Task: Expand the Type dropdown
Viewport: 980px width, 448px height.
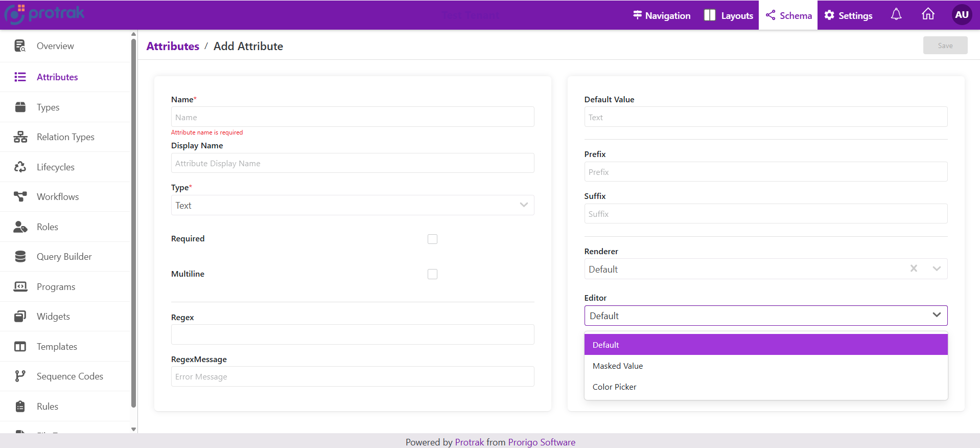Action: coord(523,205)
